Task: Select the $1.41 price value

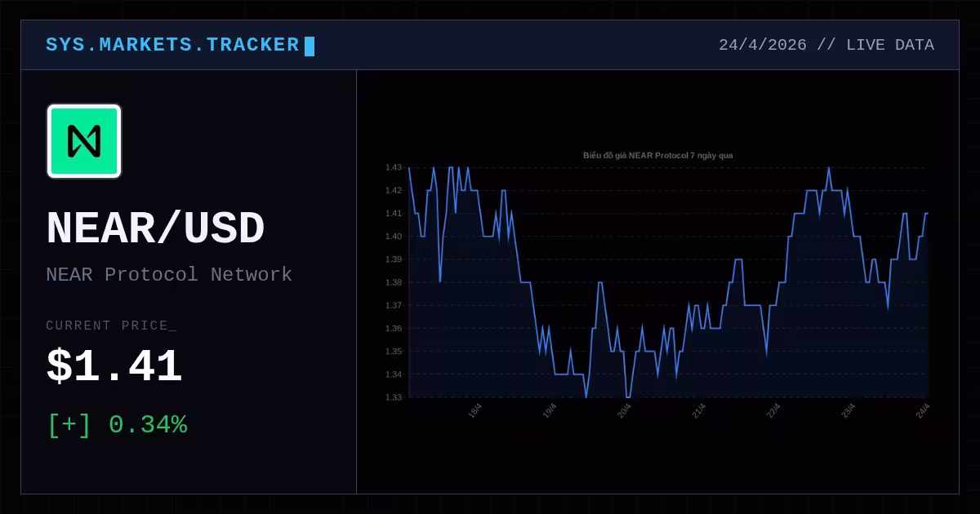Action: coord(114,366)
